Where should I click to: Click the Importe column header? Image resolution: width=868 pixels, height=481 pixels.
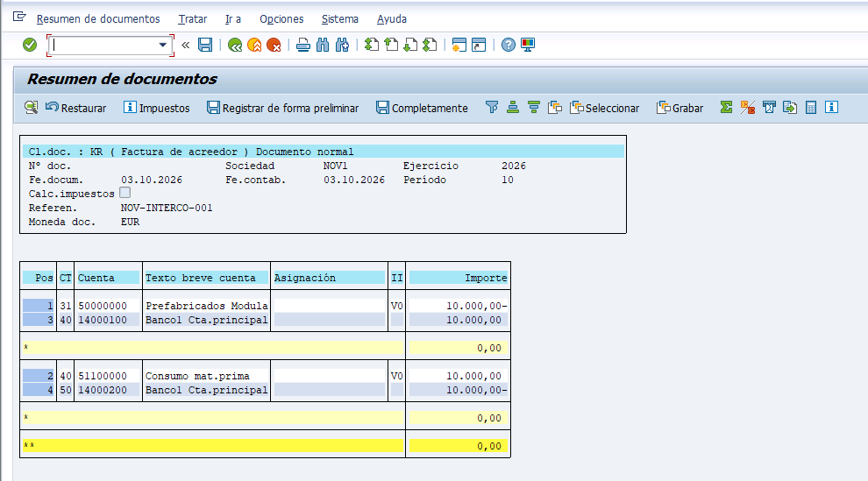point(459,278)
